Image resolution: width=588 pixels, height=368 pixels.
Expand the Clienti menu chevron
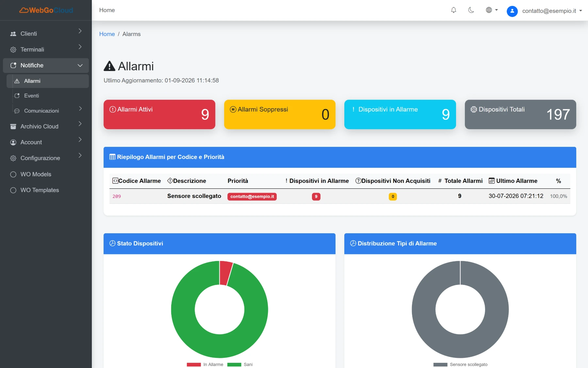pos(80,31)
